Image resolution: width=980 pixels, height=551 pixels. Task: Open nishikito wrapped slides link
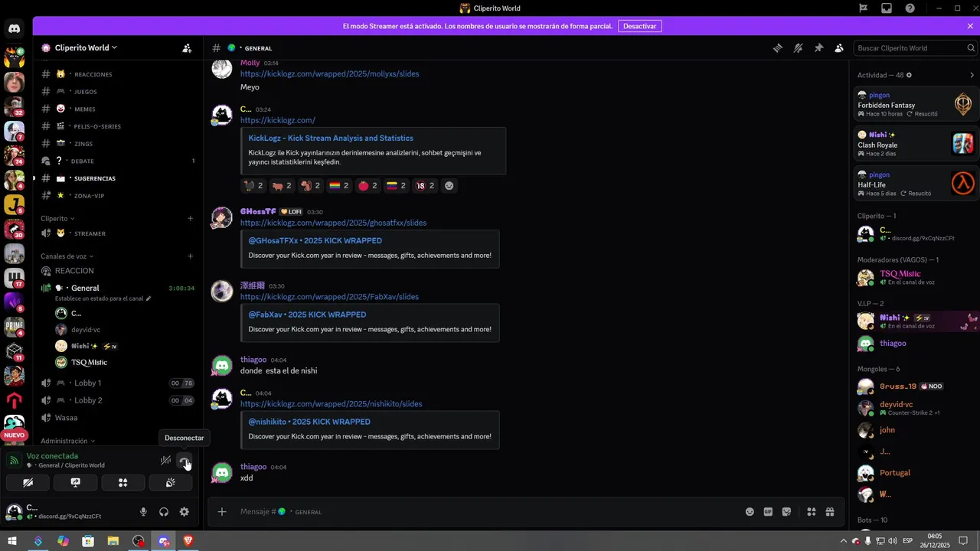point(331,404)
